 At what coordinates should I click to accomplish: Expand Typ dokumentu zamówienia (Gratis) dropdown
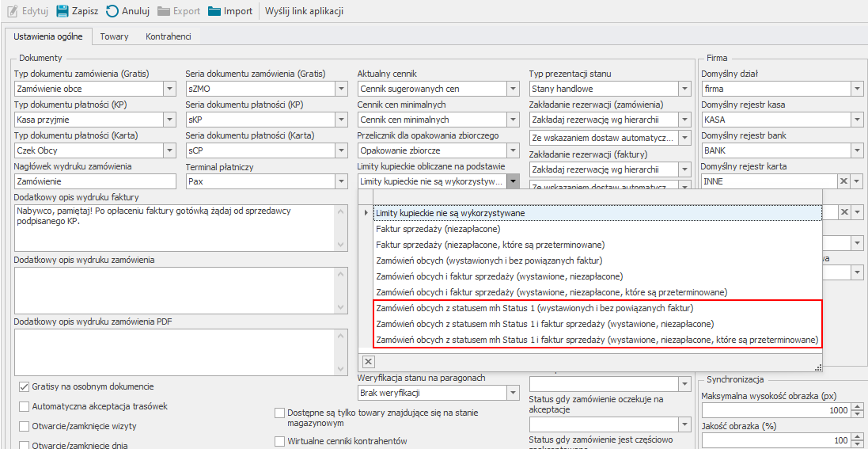pyautogui.click(x=169, y=89)
